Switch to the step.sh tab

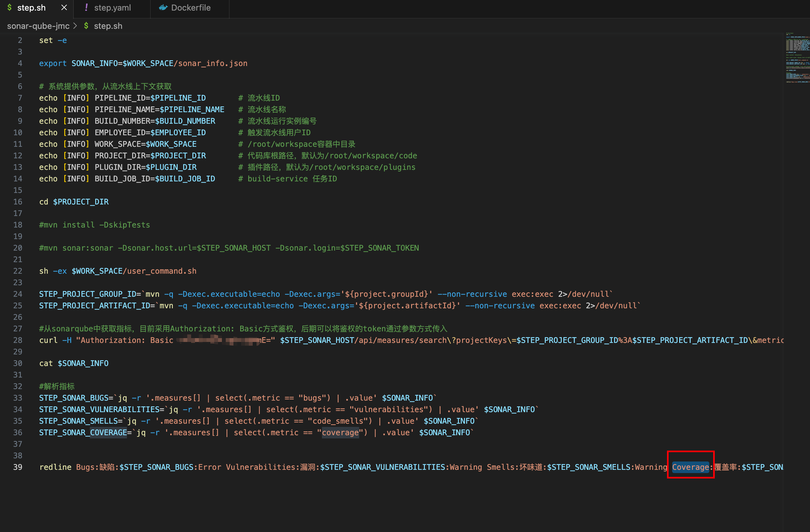(x=31, y=8)
